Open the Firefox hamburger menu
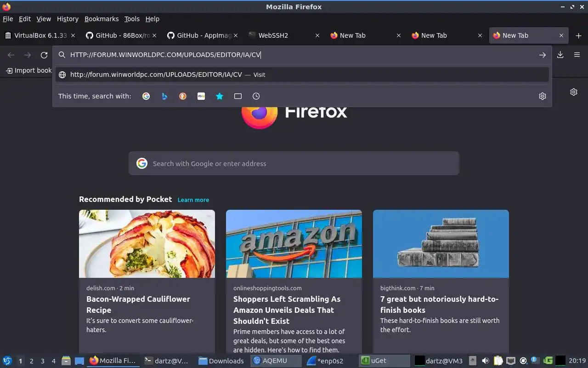Image resolution: width=588 pixels, height=368 pixels. [577, 55]
